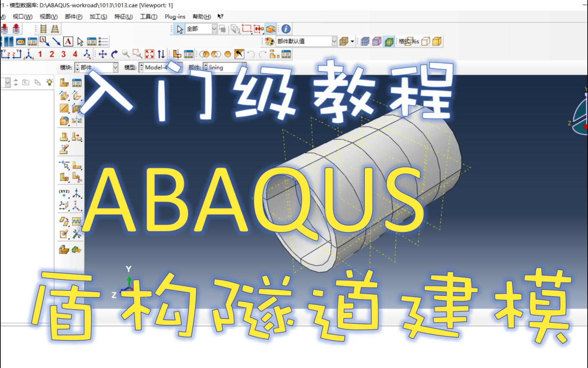Select the Create Datum CSYS tool

tap(77, 206)
